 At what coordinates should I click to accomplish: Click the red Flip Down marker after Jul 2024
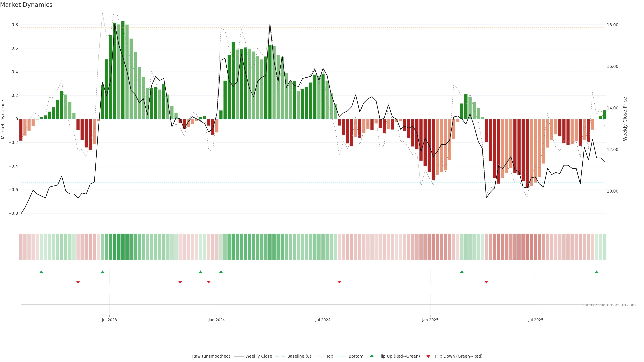coord(339,282)
